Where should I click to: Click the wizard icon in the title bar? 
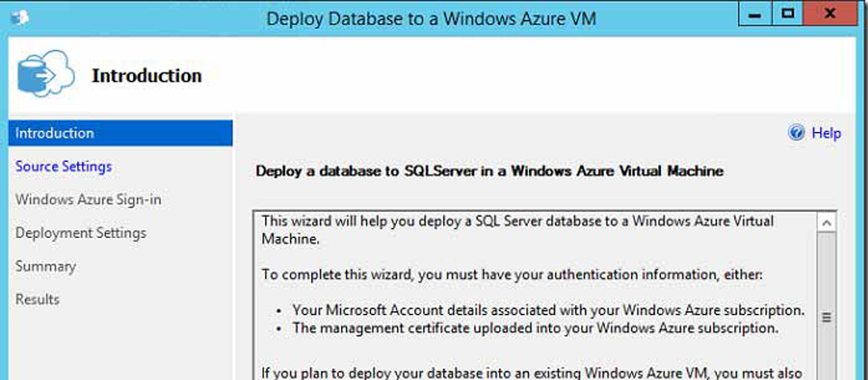(15, 18)
